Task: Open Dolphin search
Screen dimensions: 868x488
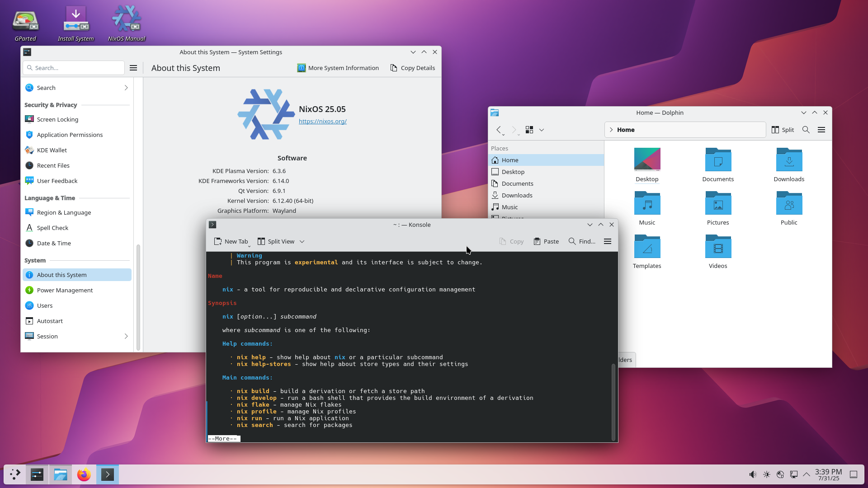Action: [x=806, y=130]
